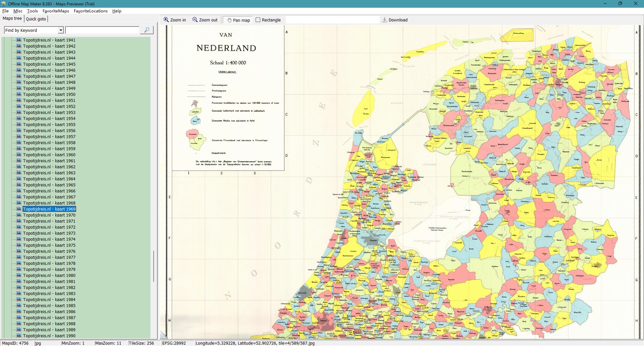
Task: Click the maps tree vertical scrollbar
Action: click(154, 266)
